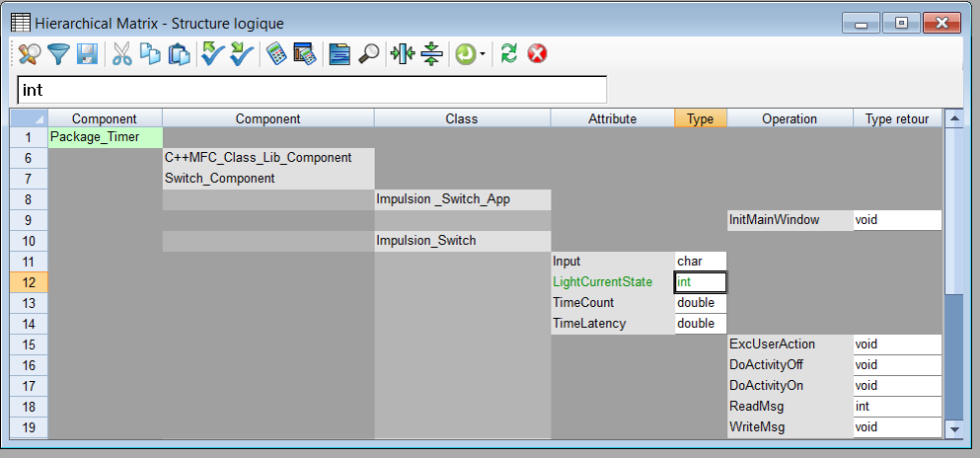980x458 pixels.
Task: Click scrollbar down arrow at bottom right
Action: (953, 429)
